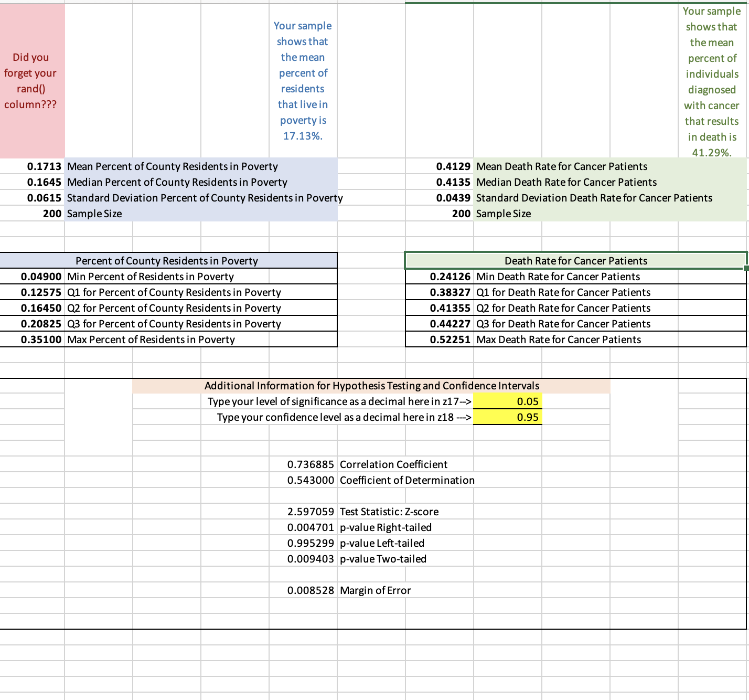
Task: Click the Margin of Error value 0.008528
Action: point(311,590)
